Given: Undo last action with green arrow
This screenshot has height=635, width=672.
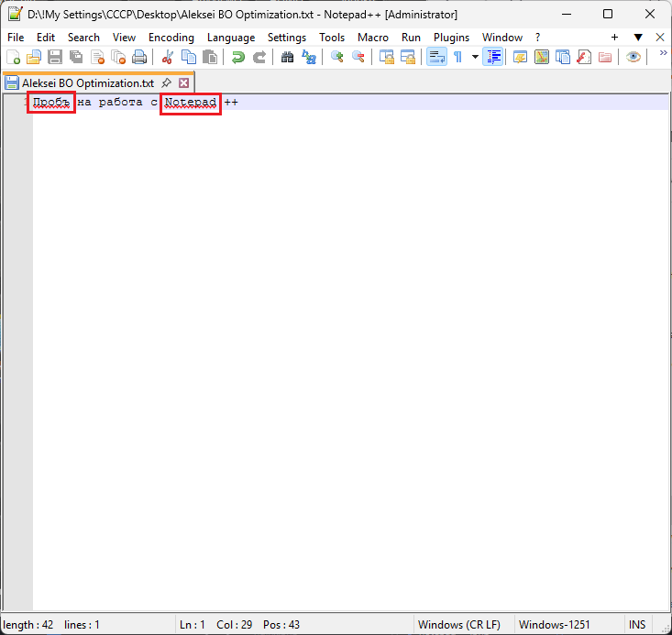Looking at the screenshot, I should [x=237, y=57].
